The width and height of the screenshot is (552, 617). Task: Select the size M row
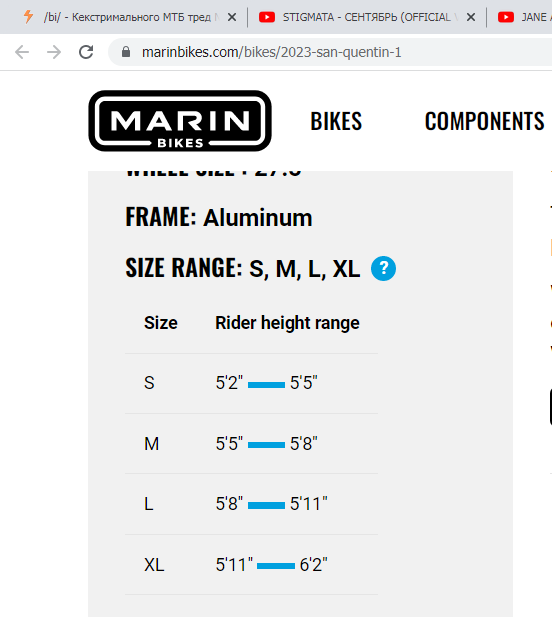click(x=251, y=444)
